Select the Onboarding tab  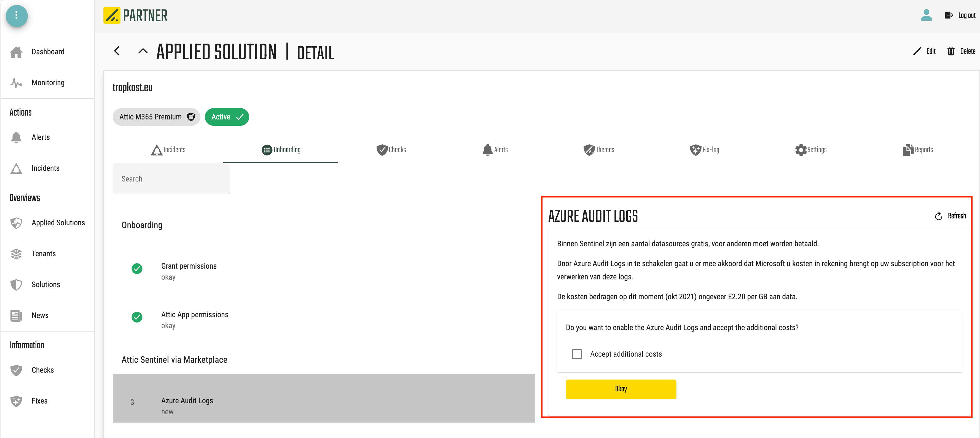pyautogui.click(x=281, y=150)
